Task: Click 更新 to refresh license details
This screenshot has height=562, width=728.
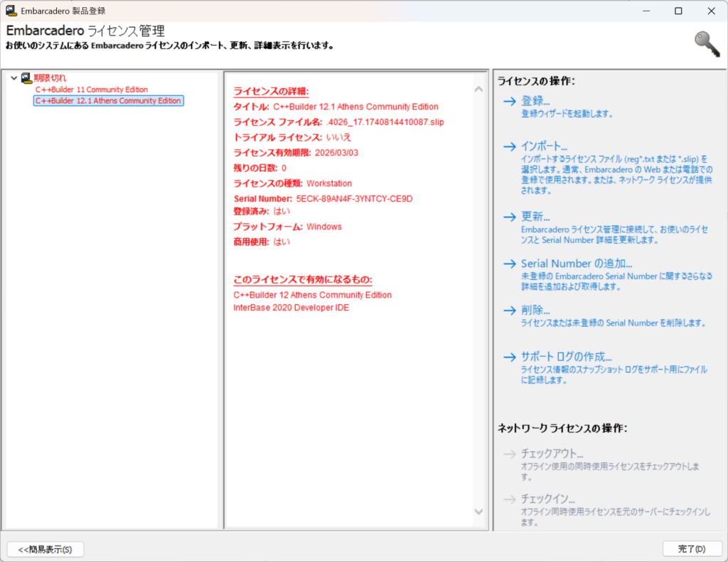Action: [x=535, y=217]
